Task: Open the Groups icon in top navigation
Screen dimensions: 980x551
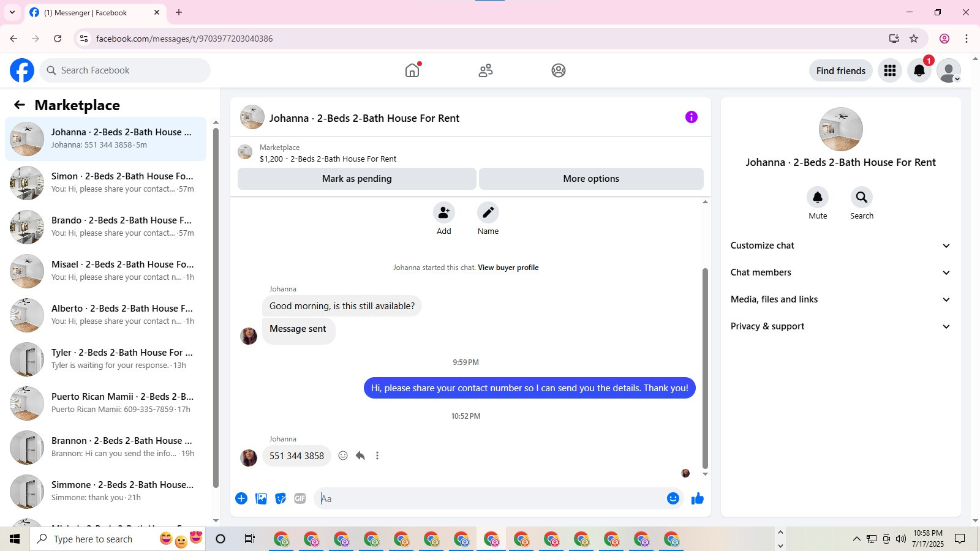Action: coord(559,70)
